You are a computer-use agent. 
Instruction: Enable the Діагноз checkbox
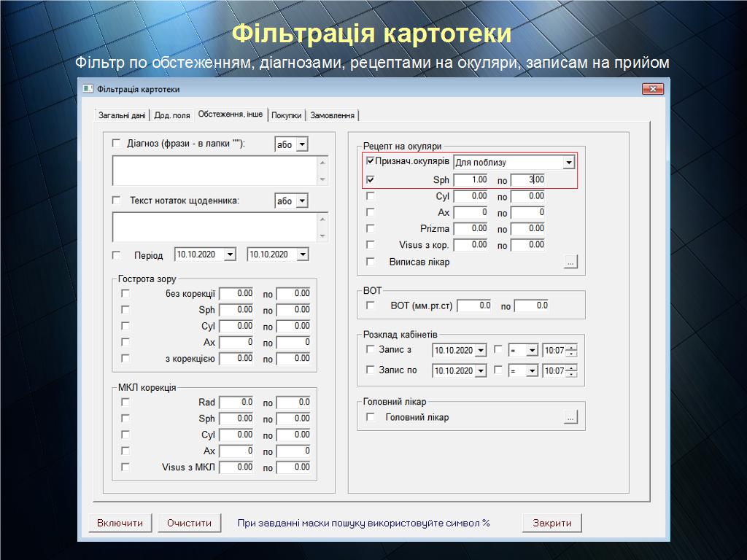[x=117, y=144]
